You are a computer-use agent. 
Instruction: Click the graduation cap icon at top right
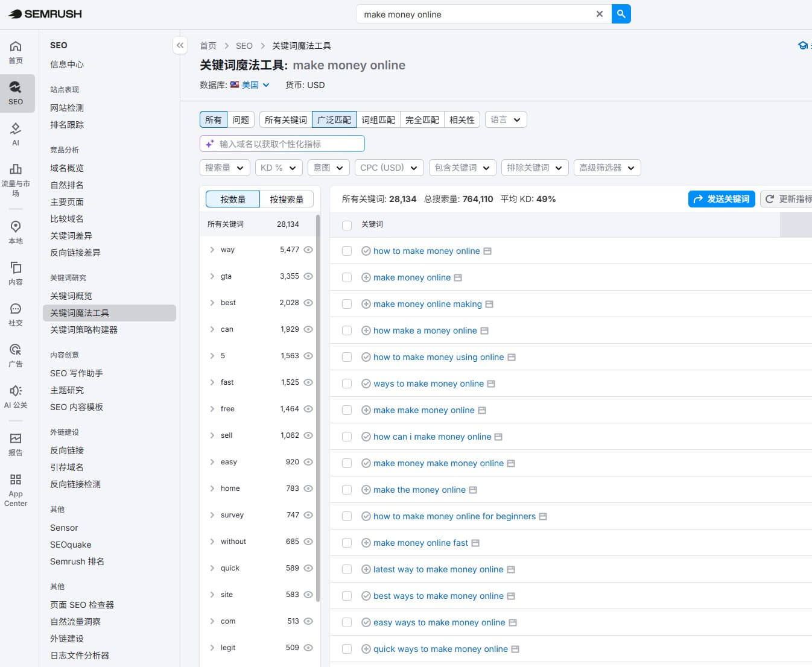pos(803,45)
